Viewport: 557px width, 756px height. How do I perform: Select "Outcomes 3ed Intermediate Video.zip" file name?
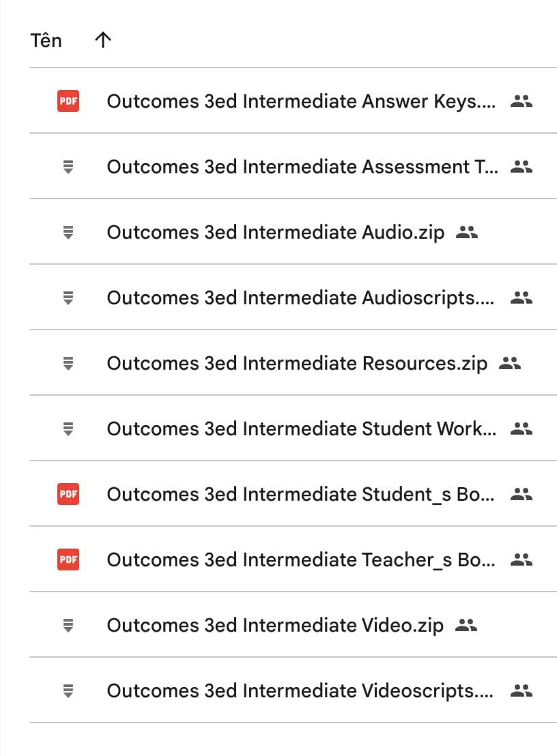tap(275, 626)
